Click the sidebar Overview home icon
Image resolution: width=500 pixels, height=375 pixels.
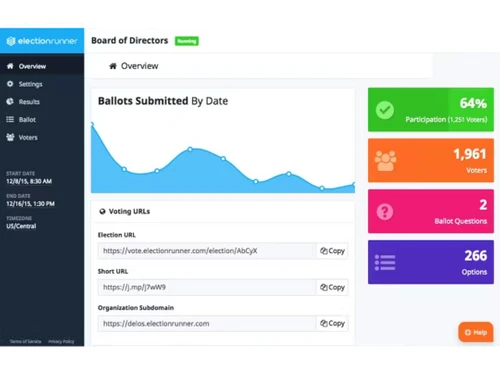pos(10,66)
